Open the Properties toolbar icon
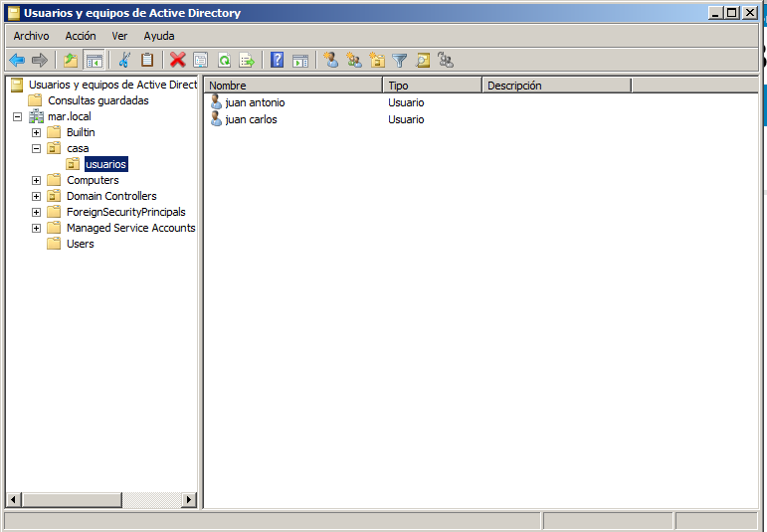The image size is (767, 532). (x=201, y=61)
